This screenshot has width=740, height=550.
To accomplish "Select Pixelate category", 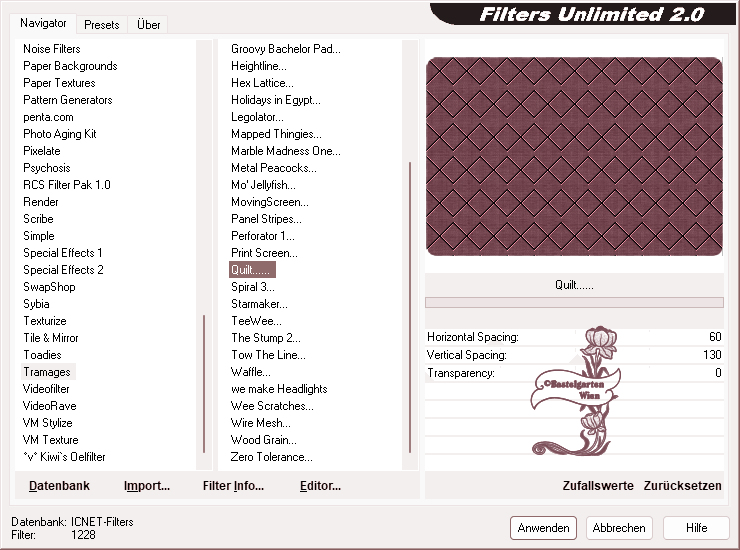I will coord(42,151).
